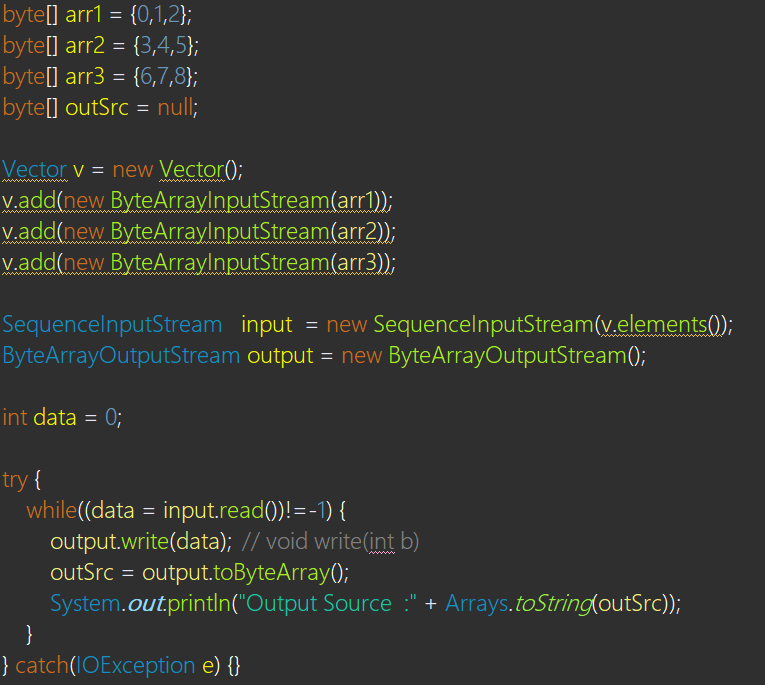Click the array literal {6,7,8}
This screenshot has width=765, height=685.
pos(163,77)
